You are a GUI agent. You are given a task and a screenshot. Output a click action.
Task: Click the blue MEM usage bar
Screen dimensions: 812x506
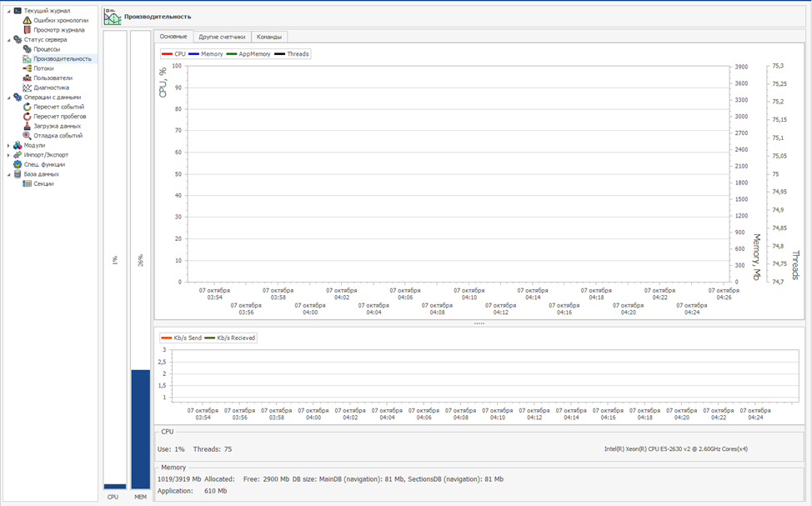[140, 429]
